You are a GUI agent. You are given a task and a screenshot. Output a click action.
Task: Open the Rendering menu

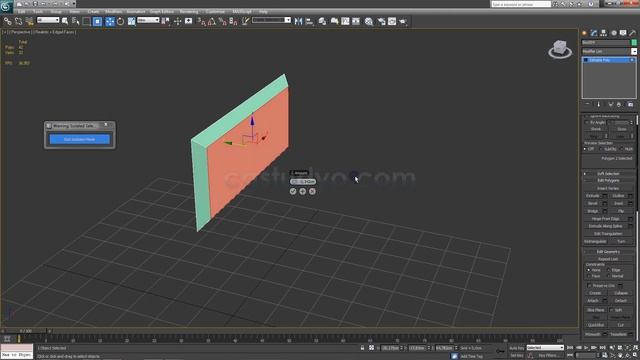(189, 12)
